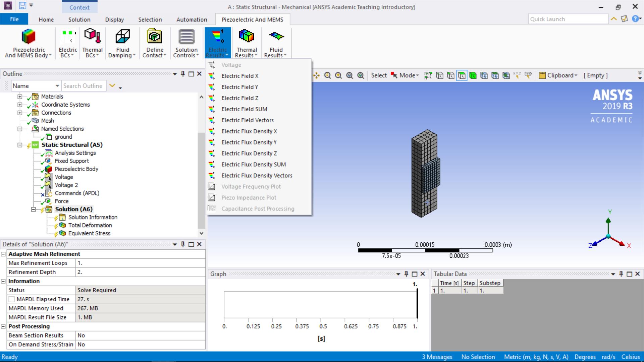Click the label tag tool icon
Image resolution: width=644 pixels, height=362 pixels.
pyautogui.click(x=528, y=75)
